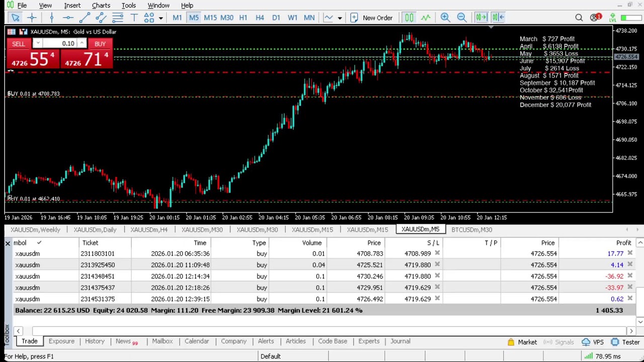Select the Fibonacci retracement tool
644x362 pixels.
[118, 18]
